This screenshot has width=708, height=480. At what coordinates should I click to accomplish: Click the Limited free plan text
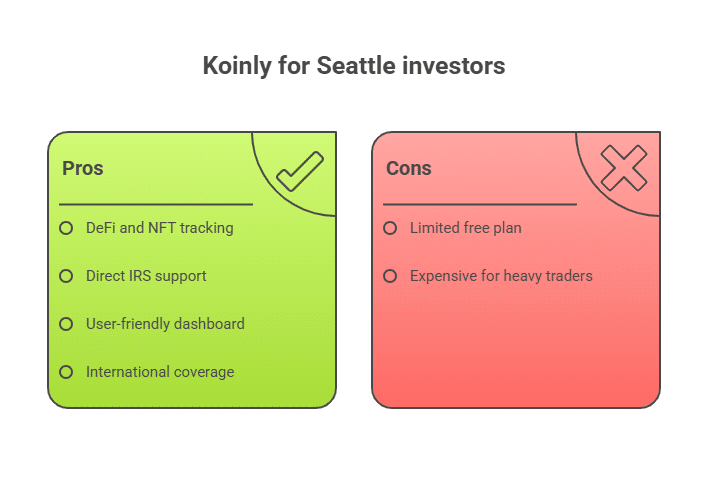466,228
